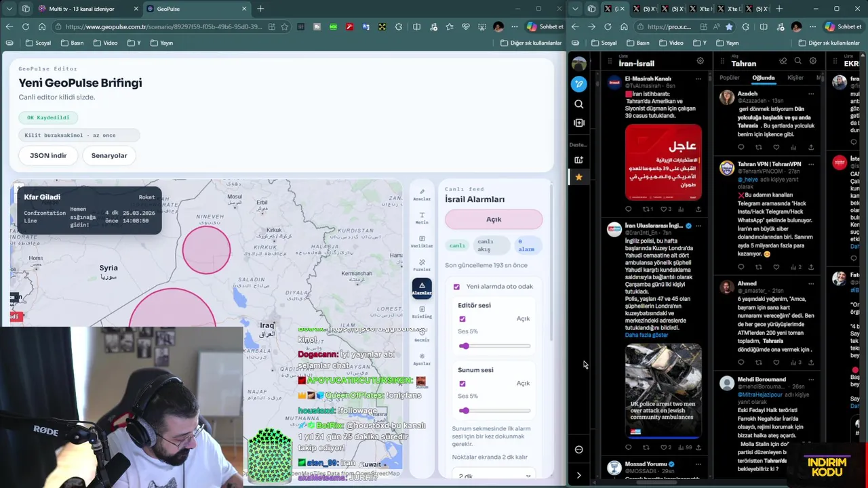The image size is (868, 488).
Task: Click the Tahran column clear eraser icon
Action: tap(783, 61)
